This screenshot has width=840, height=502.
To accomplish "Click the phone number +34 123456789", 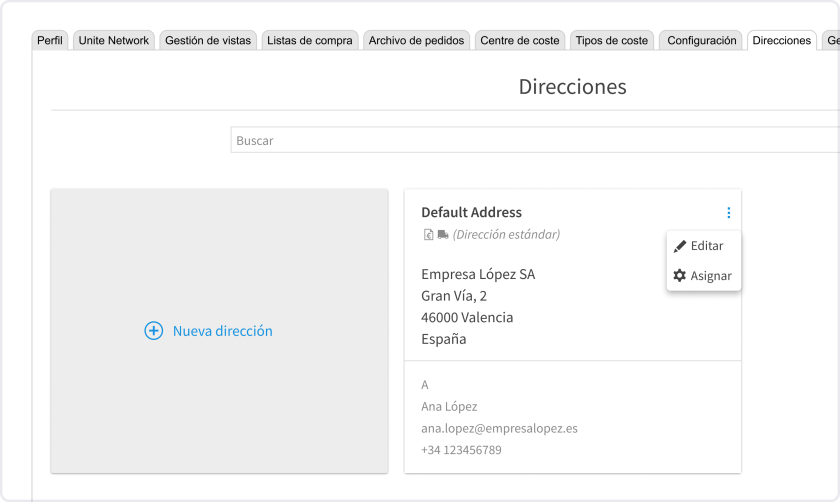I will 461,450.
